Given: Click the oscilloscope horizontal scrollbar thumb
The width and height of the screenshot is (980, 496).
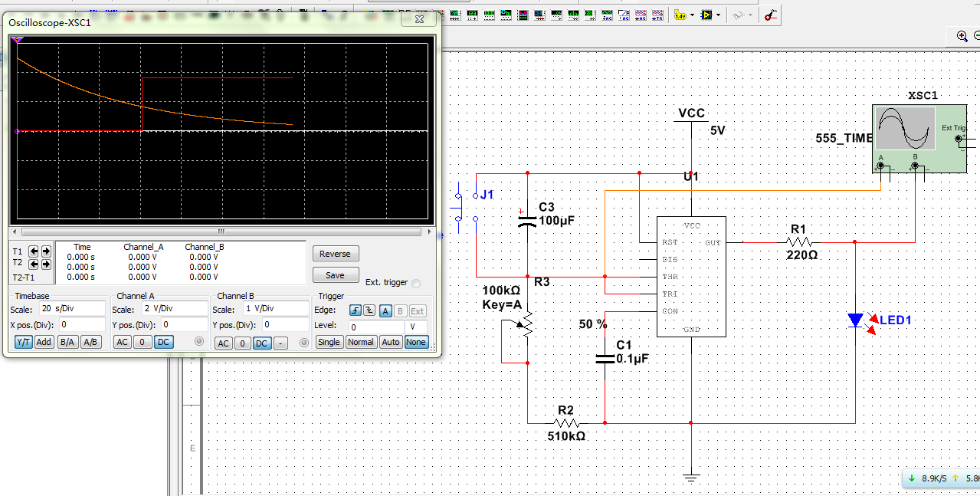Looking at the screenshot, I should pyautogui.click(x=221, y=232).
